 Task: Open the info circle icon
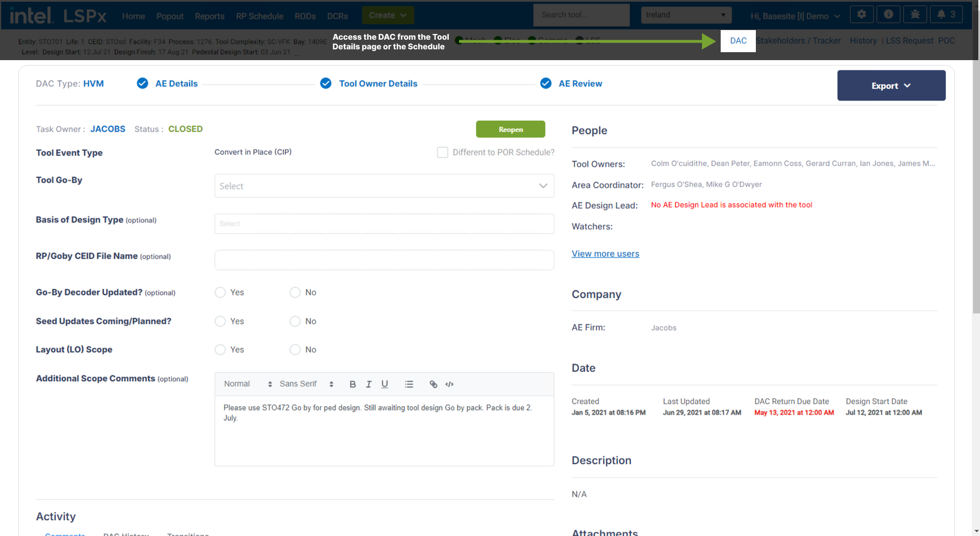[888, 15]
